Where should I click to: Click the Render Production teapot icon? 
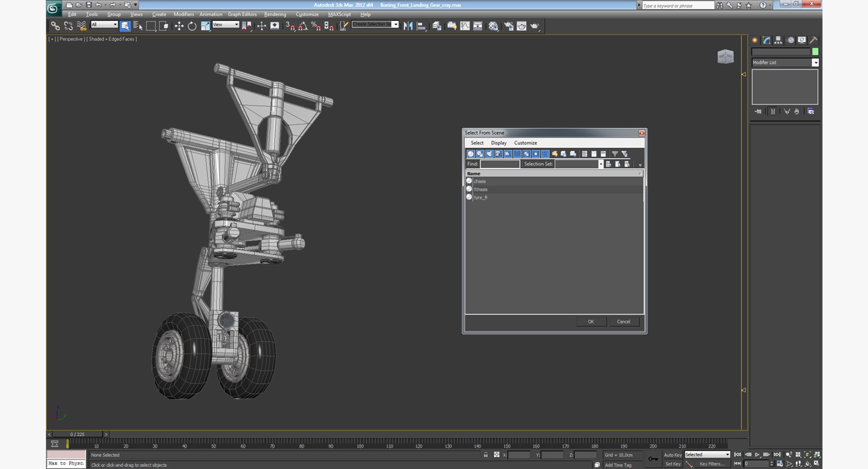pos(535,26)
